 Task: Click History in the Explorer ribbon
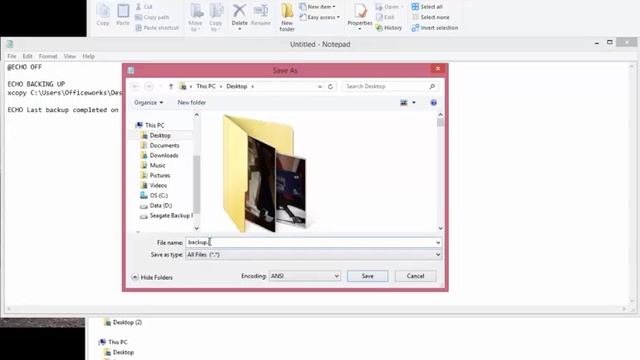(389, 28)
